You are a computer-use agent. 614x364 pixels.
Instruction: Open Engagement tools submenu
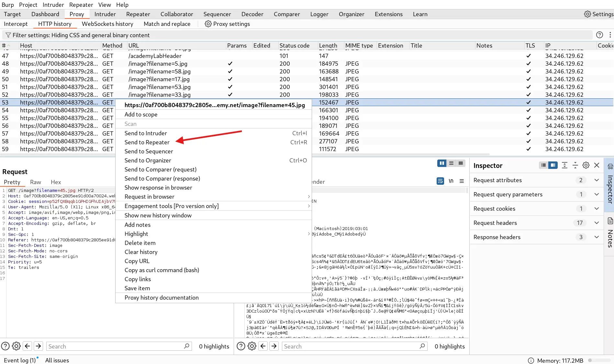pos(214,206)
